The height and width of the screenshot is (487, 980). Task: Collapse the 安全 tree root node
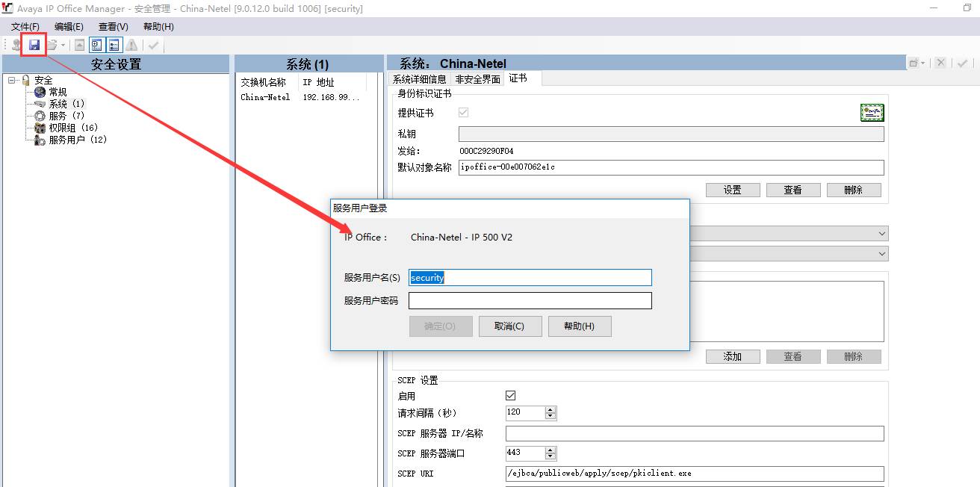(12, 80)
